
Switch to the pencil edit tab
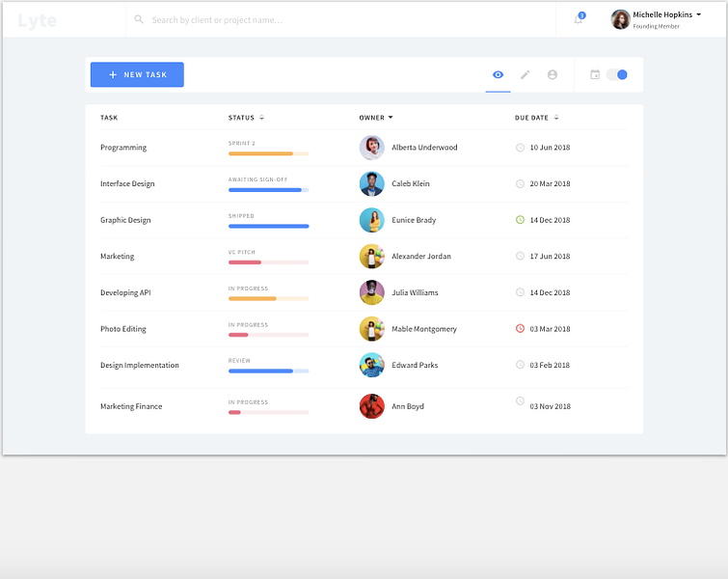(526, 74)
